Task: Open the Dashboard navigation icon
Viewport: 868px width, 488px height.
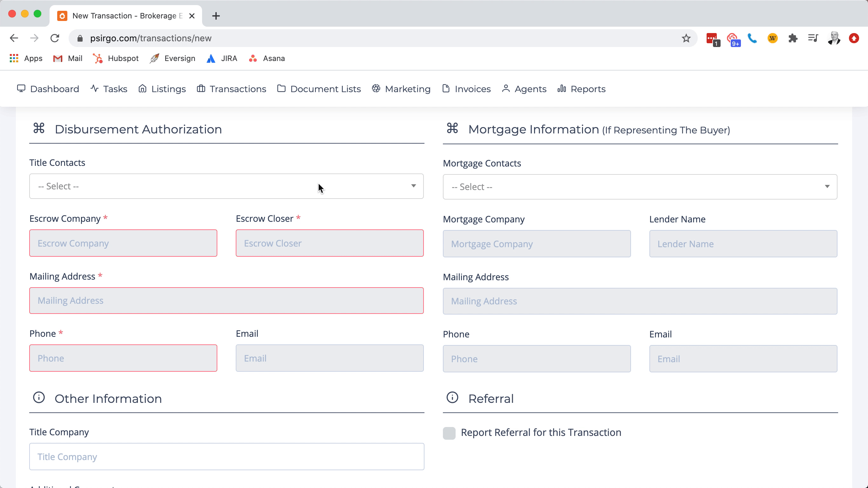Action: (x=21, y=89)
